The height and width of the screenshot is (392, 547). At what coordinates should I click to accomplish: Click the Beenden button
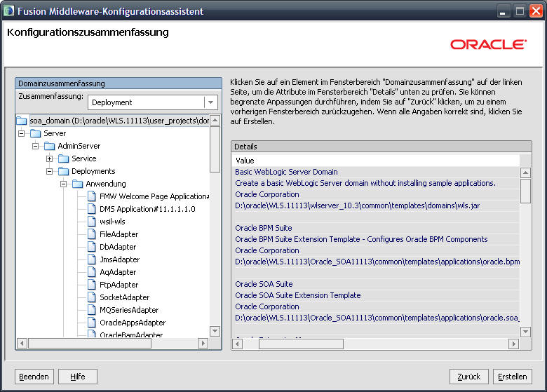pos(34,377)
